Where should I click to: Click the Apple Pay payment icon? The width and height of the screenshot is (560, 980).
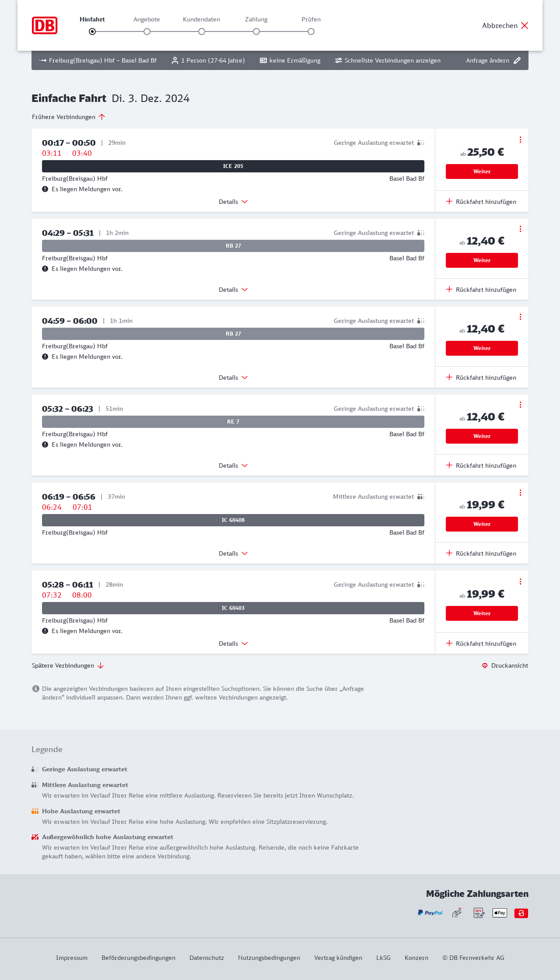click(x=500, y=913)
